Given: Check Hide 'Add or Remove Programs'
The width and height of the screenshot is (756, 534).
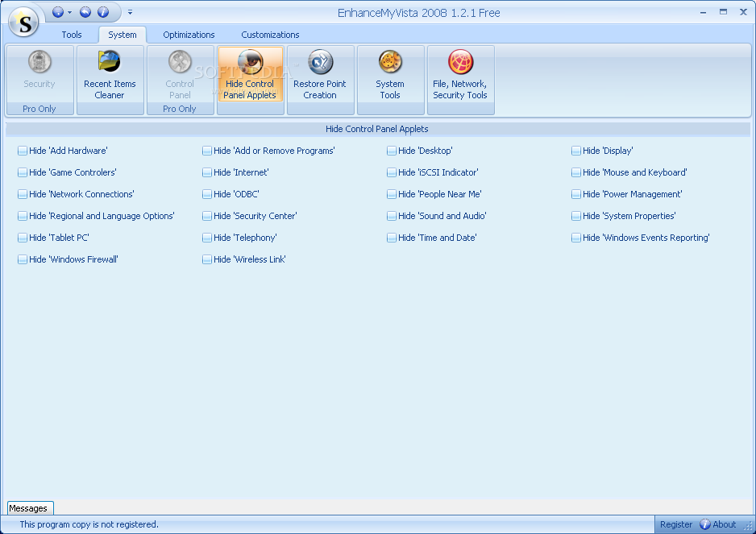Looking at the screenshot, I should (x=207, y=151).
